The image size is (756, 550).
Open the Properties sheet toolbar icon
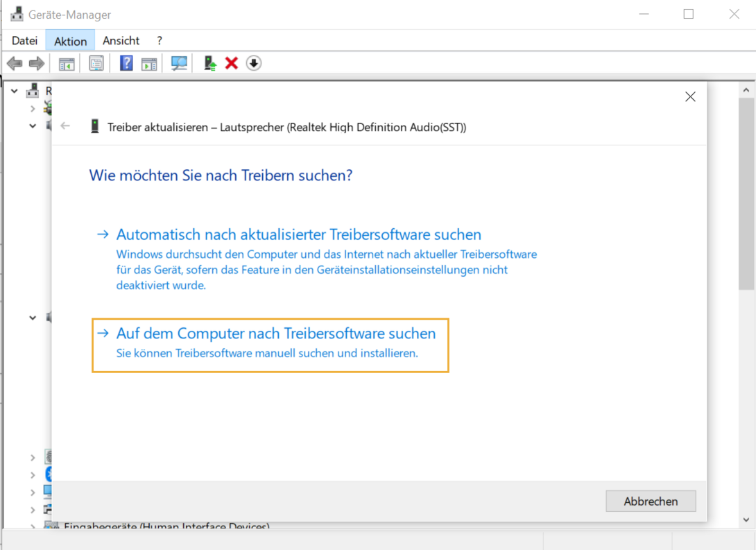pyautogui.click(x=96, y=64)
